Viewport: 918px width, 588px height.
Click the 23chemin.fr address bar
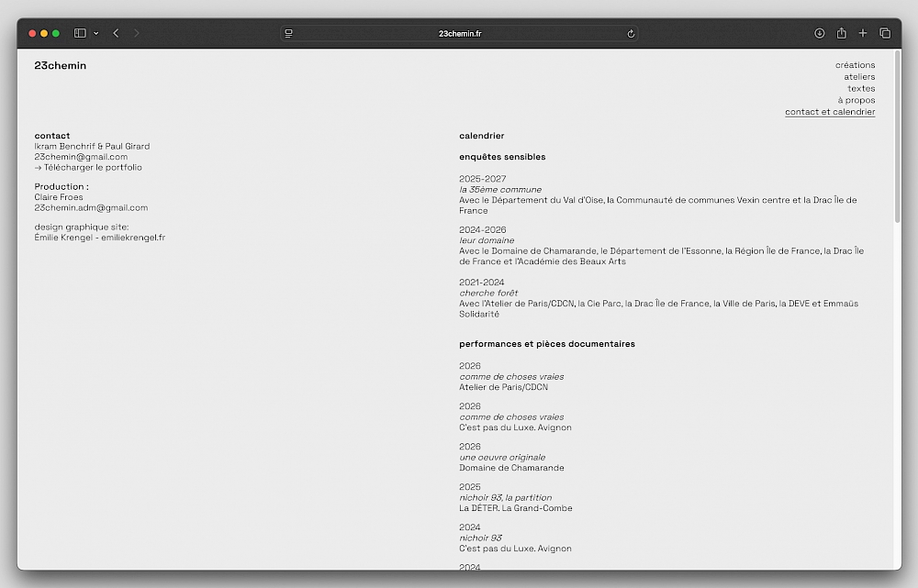(x=460, y=33)
